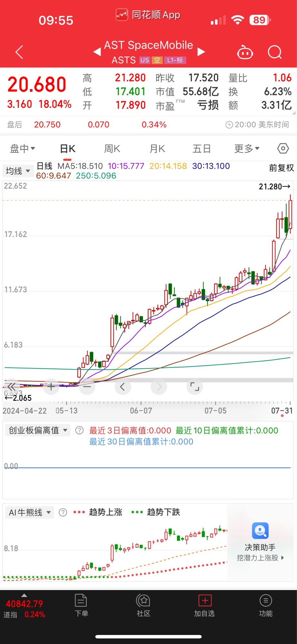The width and height of the screenshot is (297, 644).
Task: Tap the 18.04% percent change
Action: click(x=55, y=104)
